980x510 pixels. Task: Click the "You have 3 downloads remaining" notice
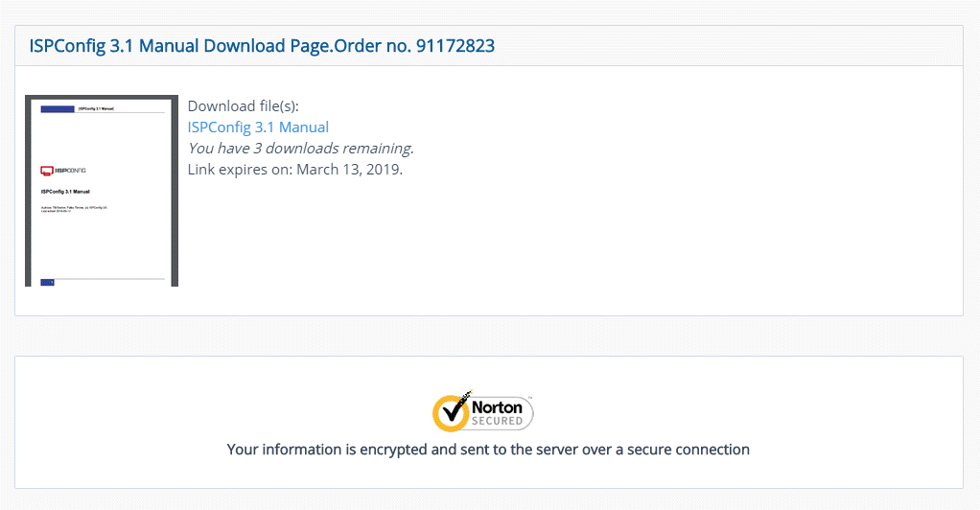point(300,149)
